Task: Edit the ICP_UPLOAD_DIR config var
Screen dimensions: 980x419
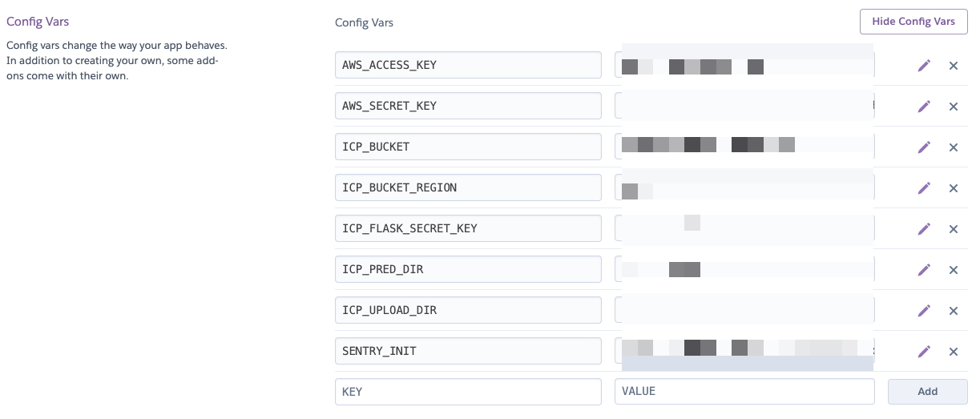Action: coord(924,311)
